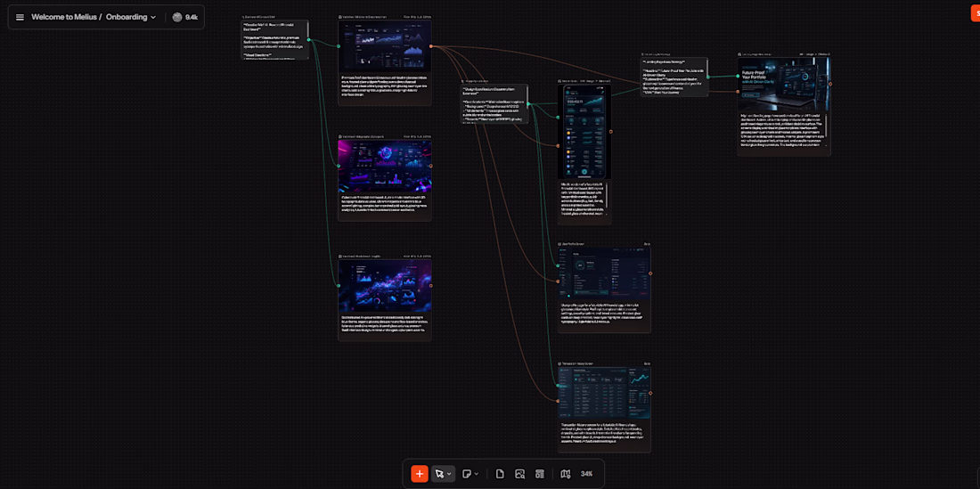Screen dimensions: 980x489
Task: Select the sticky note tool
Action: click(x=466, y=473)
